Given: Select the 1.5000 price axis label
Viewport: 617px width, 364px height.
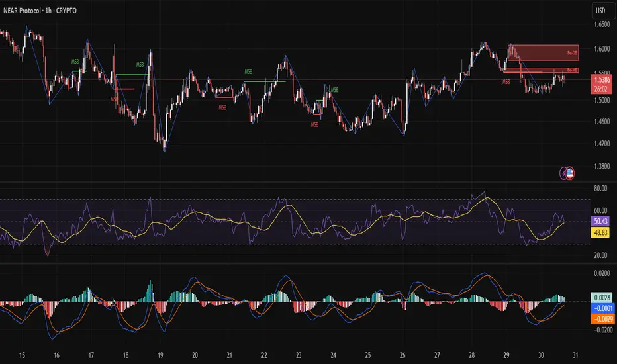Looking at the screenshot, I should (x=602, y=101).
